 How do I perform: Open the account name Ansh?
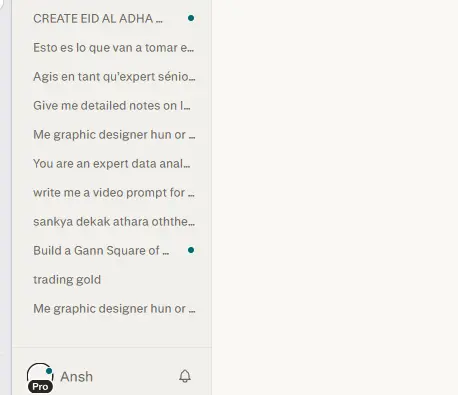click(x=76, y=377)
